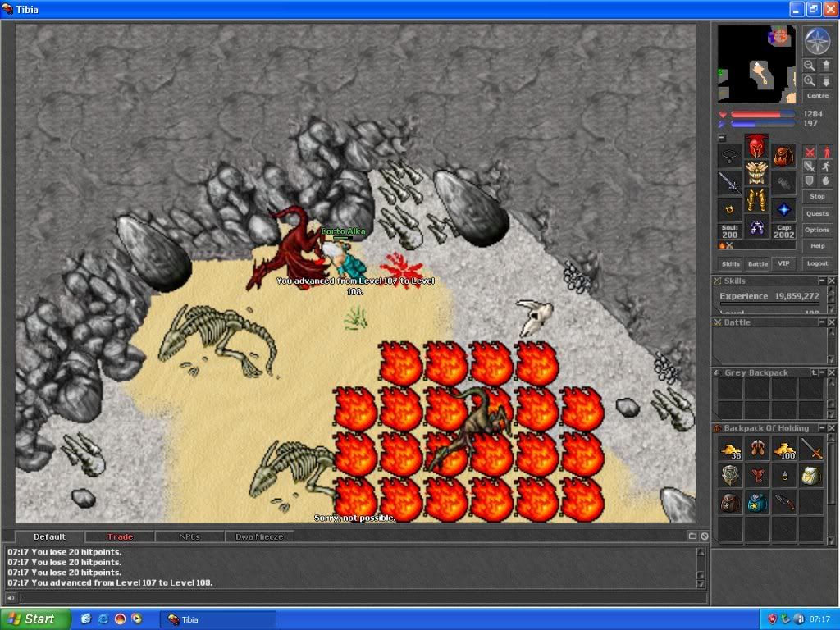Viewport: 840px width, 630px height.
Task: Enable offensive full attack mode
Action: 810,153
